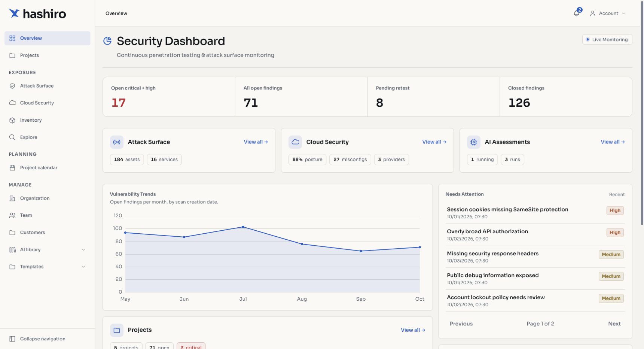644x349 pixels.
Task: Click the 1 running chip
Action: tap(482, 160)
